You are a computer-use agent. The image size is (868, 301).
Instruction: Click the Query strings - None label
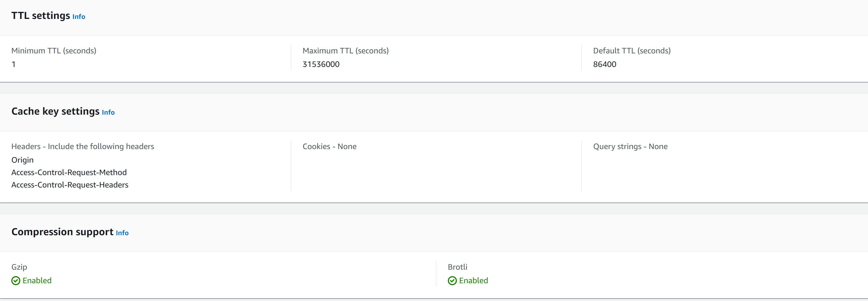630,146
